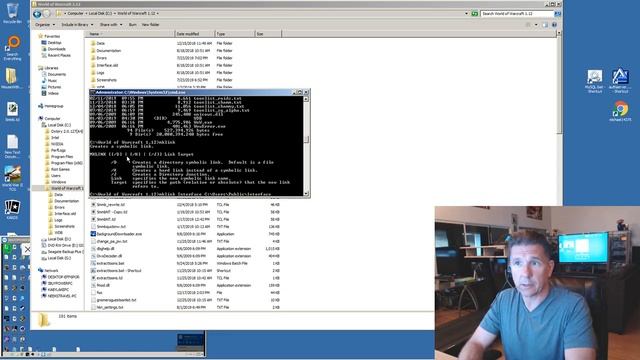640x360 pixels.
Task: Click Computer in the address breadcrumb
Action: [75, 13]
